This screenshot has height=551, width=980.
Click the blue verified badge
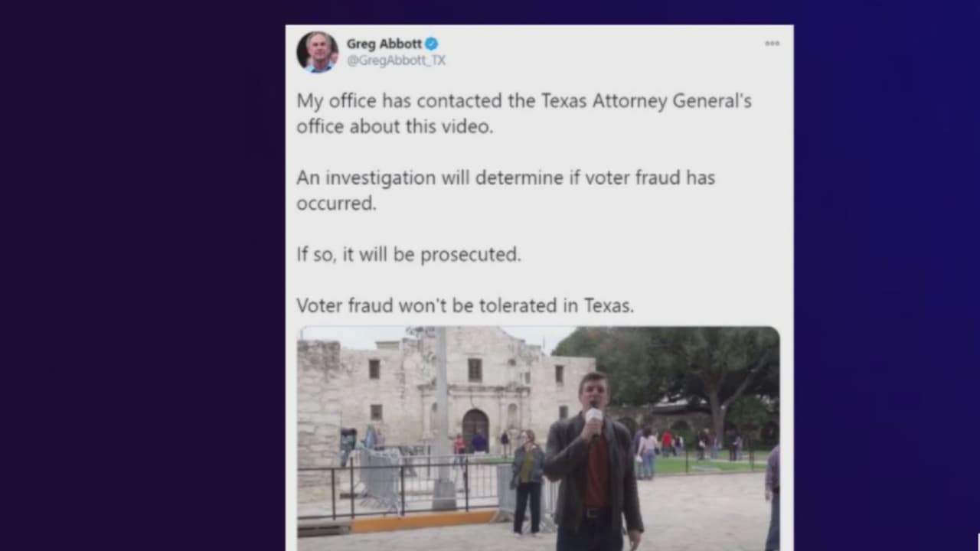pos(432,44)
